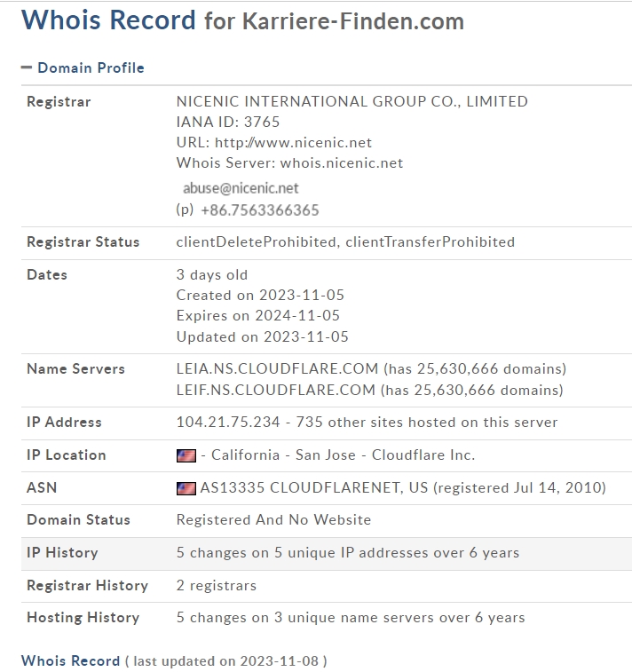This screenshot has width=632, height=672.
Task: Click the US flag in IP Location row
Action: point(186,455)
